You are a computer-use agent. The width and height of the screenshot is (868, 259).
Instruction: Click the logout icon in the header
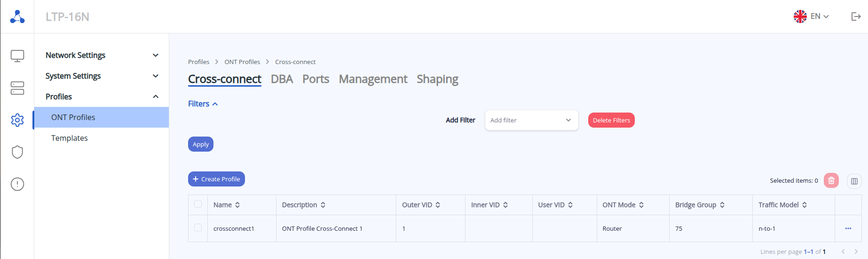856,16
